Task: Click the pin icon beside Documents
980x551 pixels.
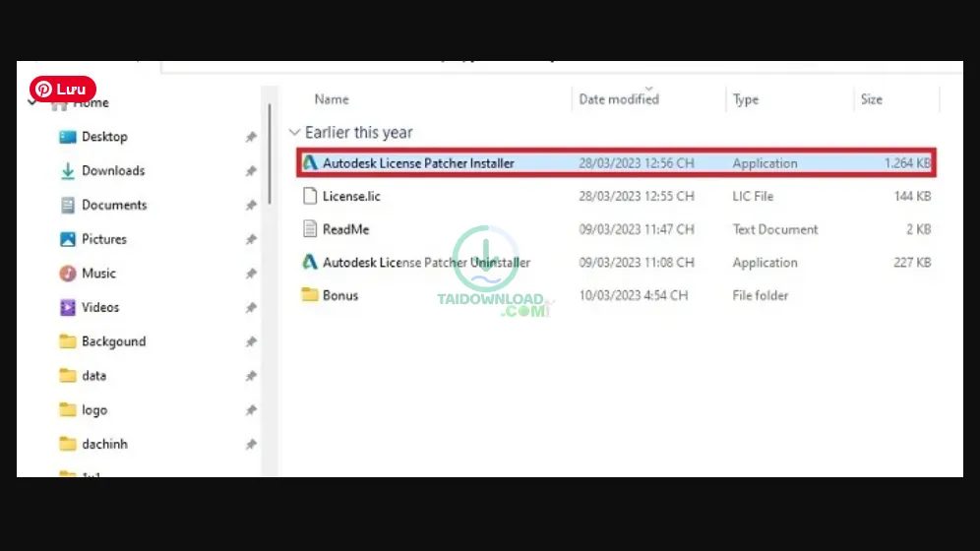Action: [x=251, y=206]
